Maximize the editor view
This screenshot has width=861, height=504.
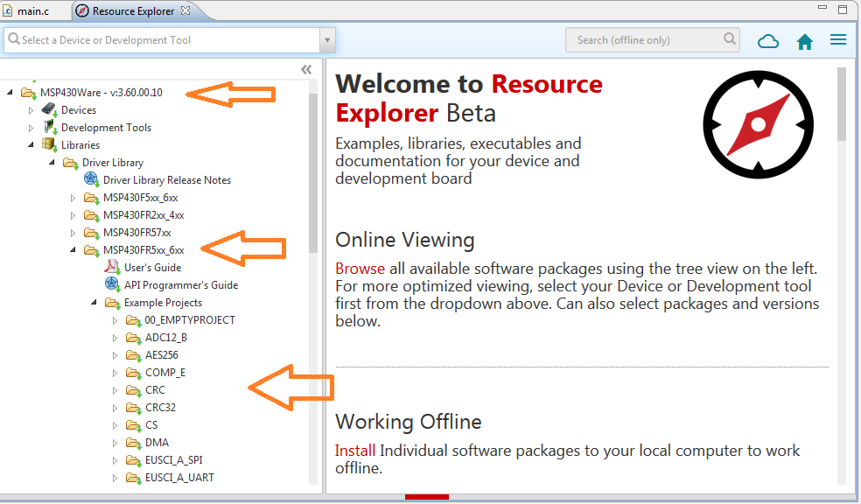(x=843, y=9)
